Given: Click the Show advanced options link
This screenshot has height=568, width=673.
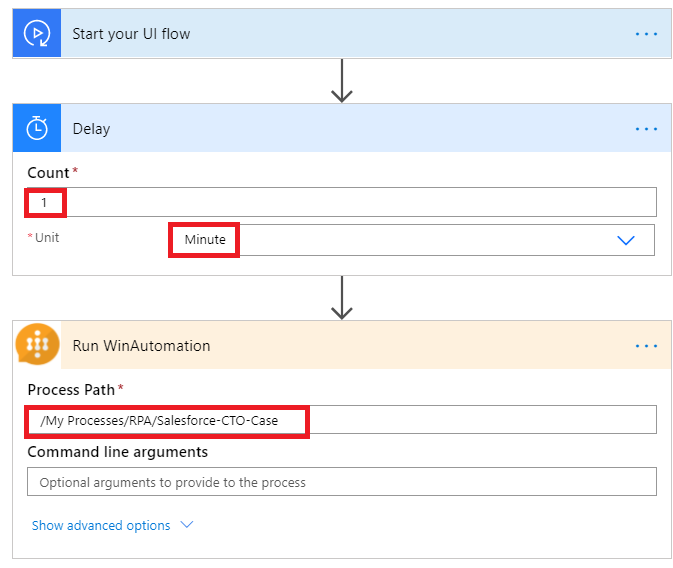Looking at the screenshot, I should click(x=100, y=525).
